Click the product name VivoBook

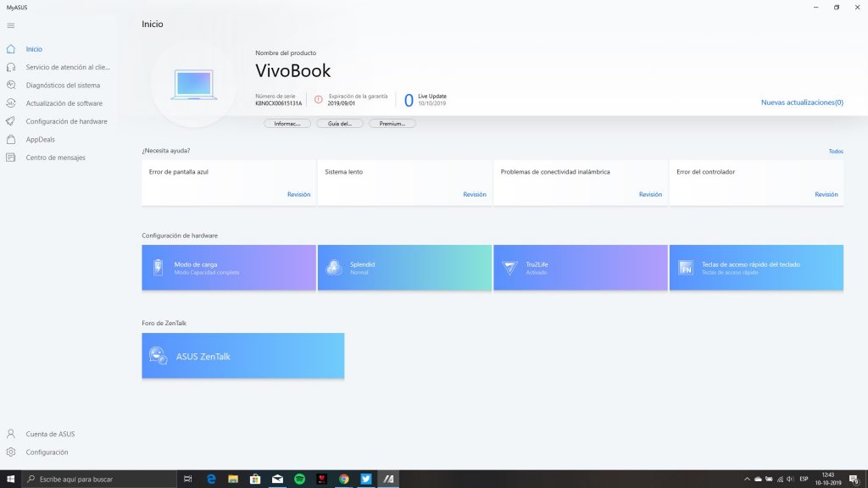pos(292,71)
